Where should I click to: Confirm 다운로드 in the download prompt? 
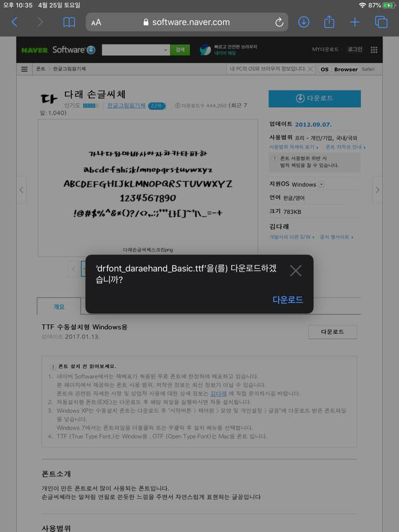tap(288, 300)
